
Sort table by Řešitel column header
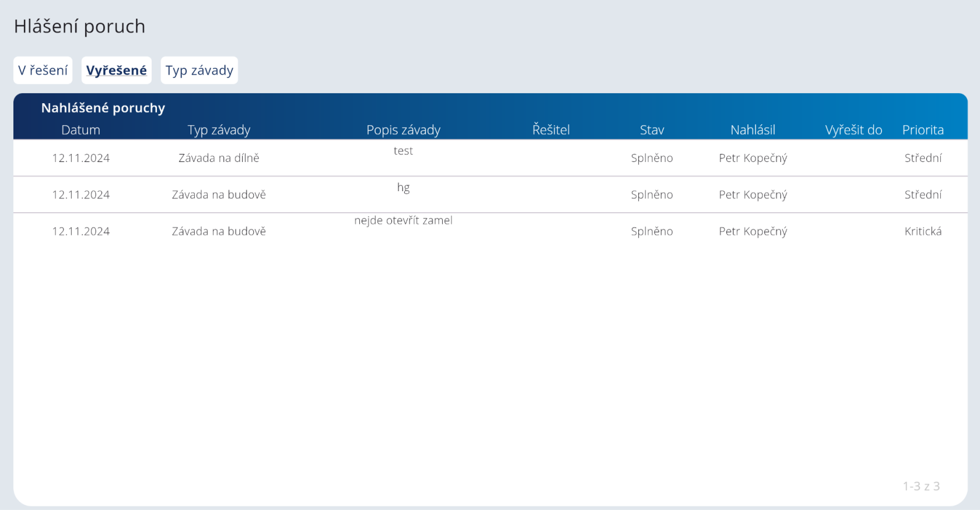click(x=551, y=130)
